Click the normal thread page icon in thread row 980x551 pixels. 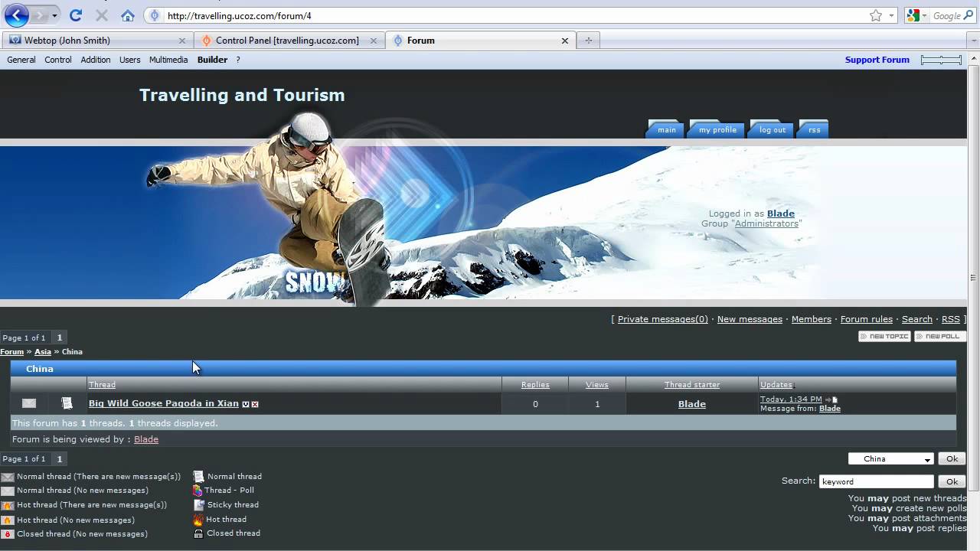67,403
